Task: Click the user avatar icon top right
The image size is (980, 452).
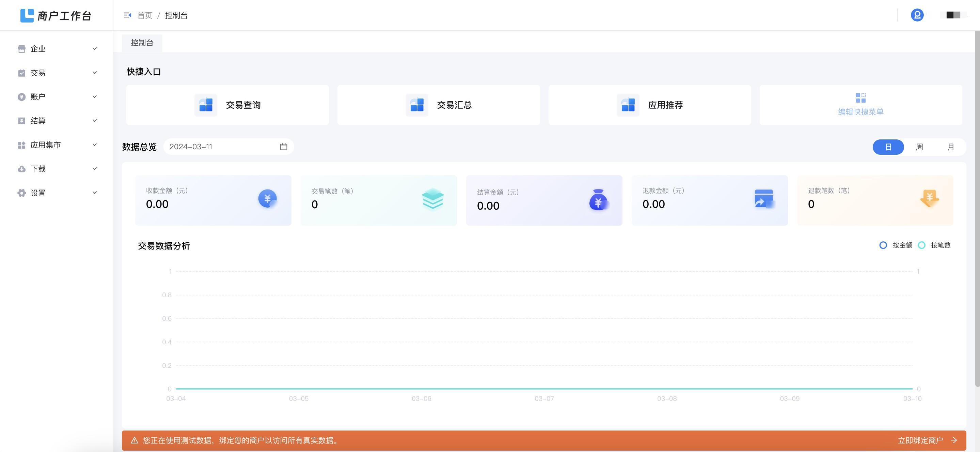Action: tap(917, 15)
